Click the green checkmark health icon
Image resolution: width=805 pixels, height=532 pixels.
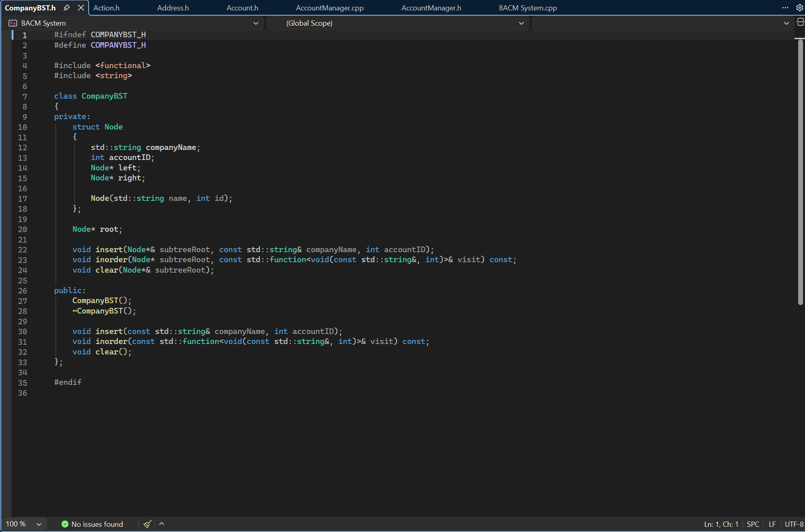pos(65,524)
